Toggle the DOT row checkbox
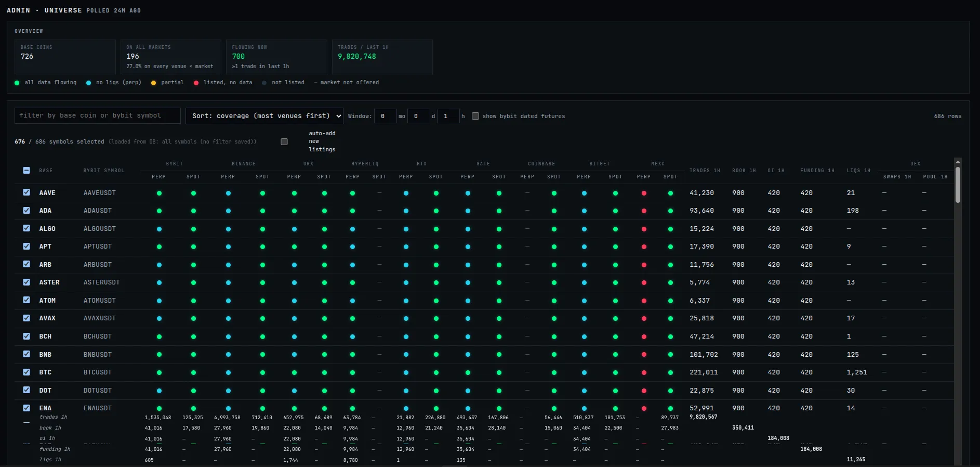Image resolution: width=980 pixels, height=467 pixels. [27, 390]
